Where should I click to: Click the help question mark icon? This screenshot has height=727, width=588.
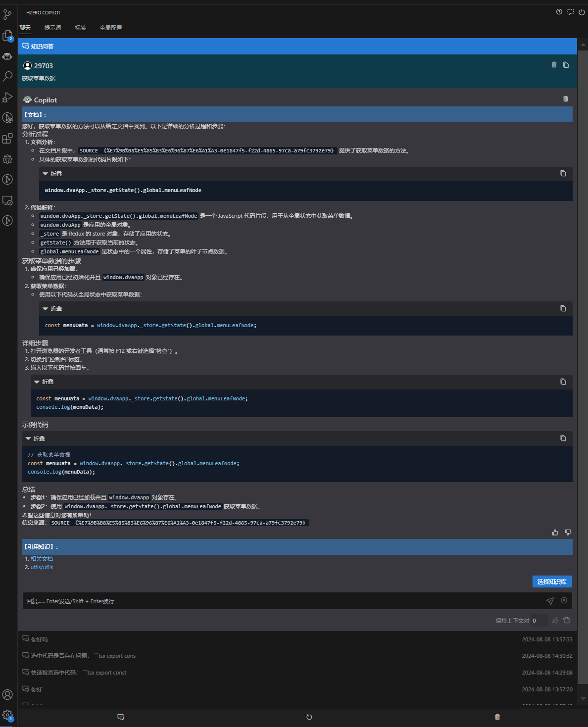tap(559, 12)
